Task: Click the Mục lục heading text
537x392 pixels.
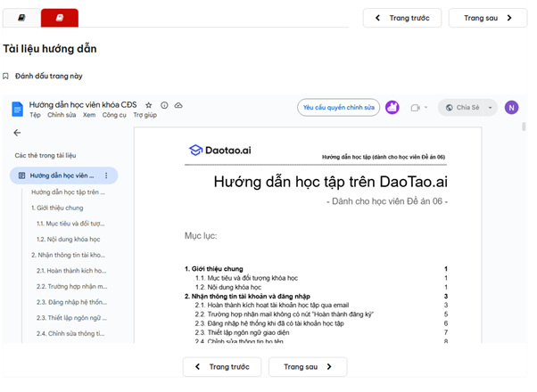Action: 201,236
